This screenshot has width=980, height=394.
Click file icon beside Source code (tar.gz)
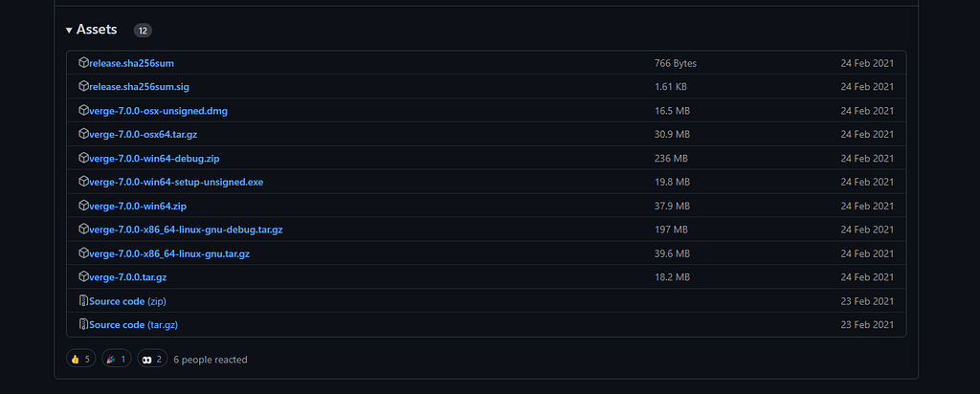pyautogui.click(x=84, y=325)
